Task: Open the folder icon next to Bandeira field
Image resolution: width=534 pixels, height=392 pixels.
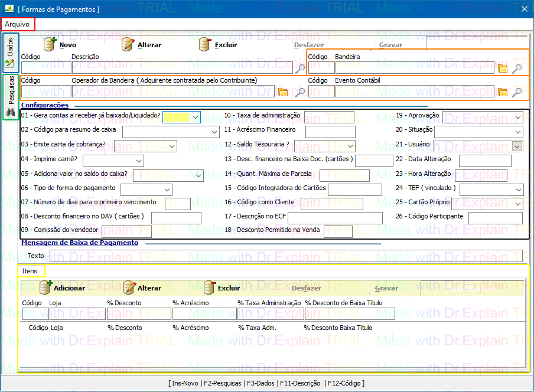Action: (503, 68)
